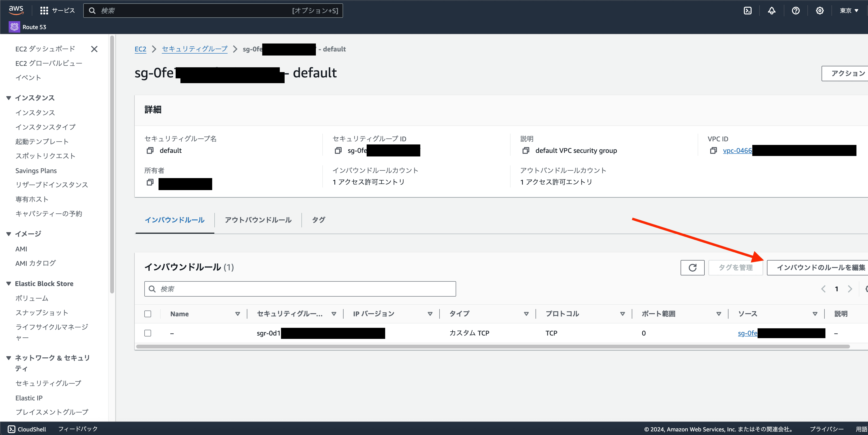
Task: Open EC2 ダッシュボード in sidebar
Action: pyautogui.click(x=45, y=49)
